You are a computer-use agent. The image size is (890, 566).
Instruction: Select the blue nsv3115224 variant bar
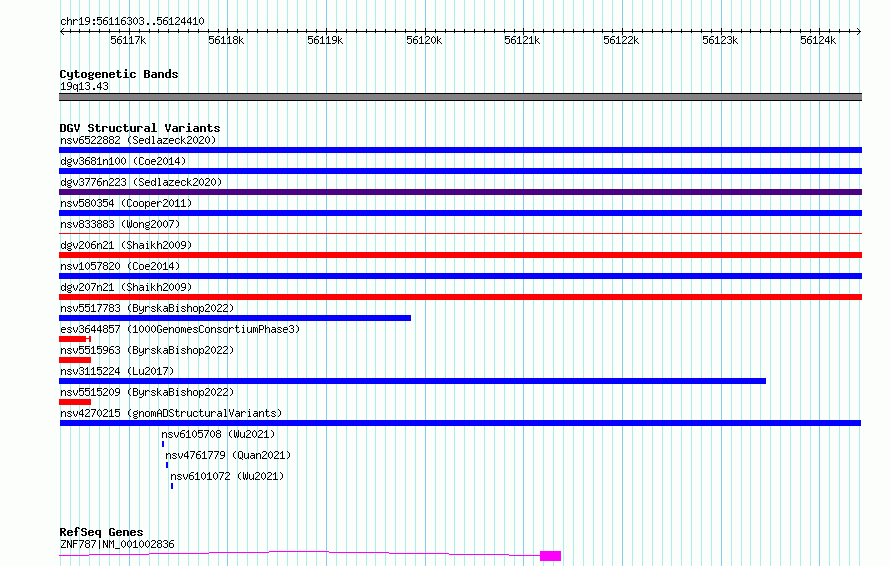click(x=413, y=381)
